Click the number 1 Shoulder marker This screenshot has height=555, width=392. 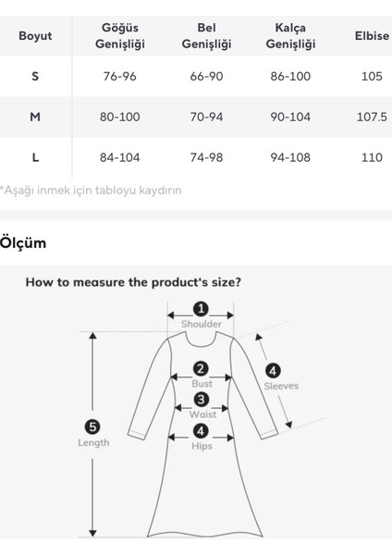tap(201, 309)
